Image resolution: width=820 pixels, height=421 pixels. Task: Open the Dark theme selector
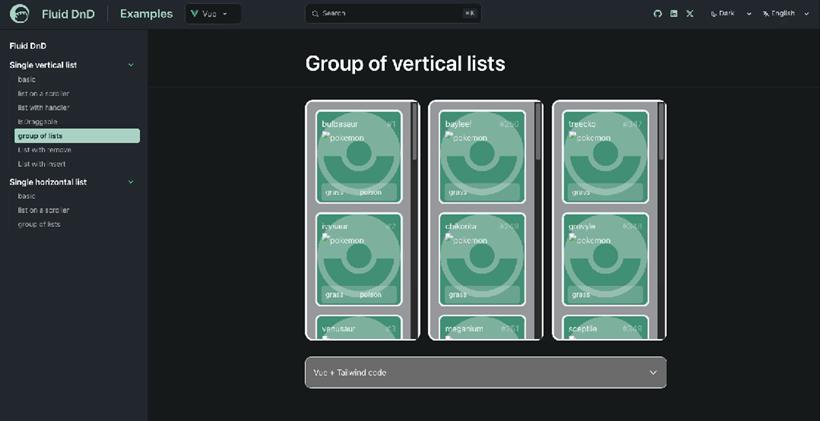click(731, 14)
